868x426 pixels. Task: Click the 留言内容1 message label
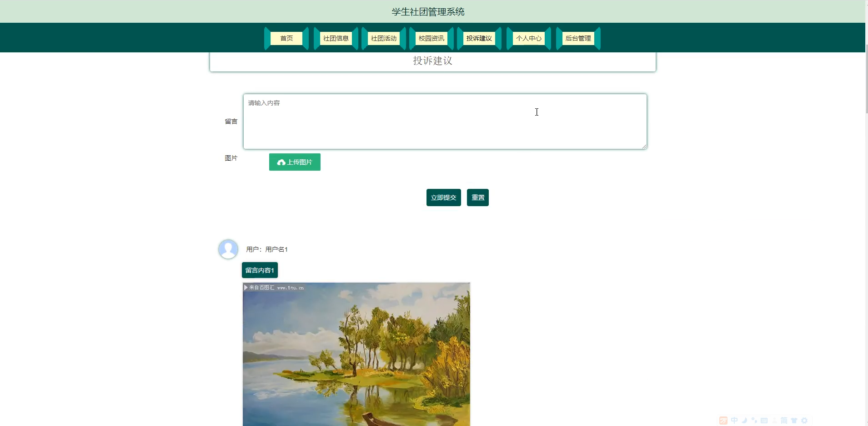(260, 270)
